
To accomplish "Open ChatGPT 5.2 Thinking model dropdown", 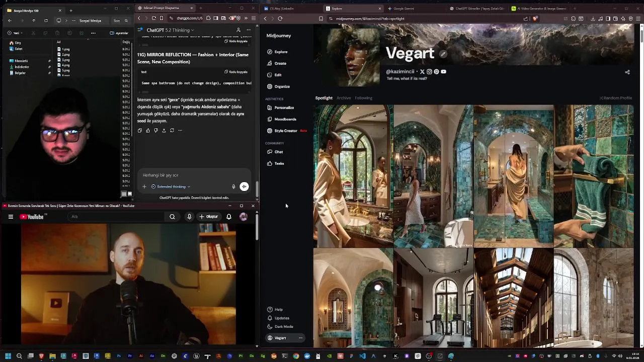I will (x=170, y=30).
